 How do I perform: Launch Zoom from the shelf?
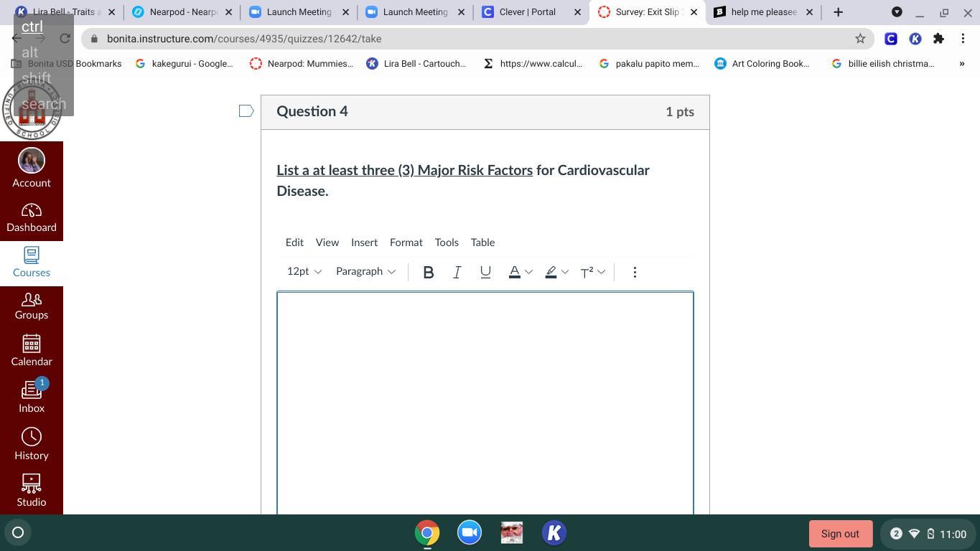pyautogui.click(x=470, y=533)
